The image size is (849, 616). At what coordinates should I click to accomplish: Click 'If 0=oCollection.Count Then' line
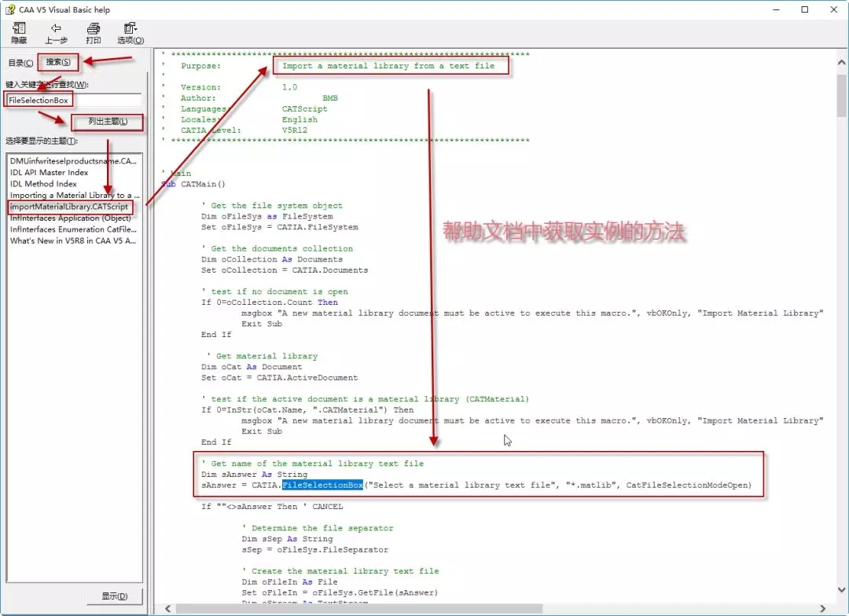[x=269, y=302]
